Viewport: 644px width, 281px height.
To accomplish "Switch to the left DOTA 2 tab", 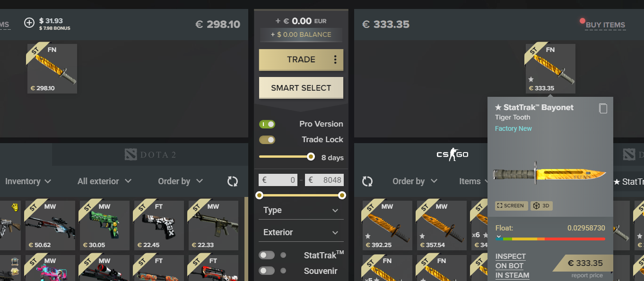I will 150,154.
